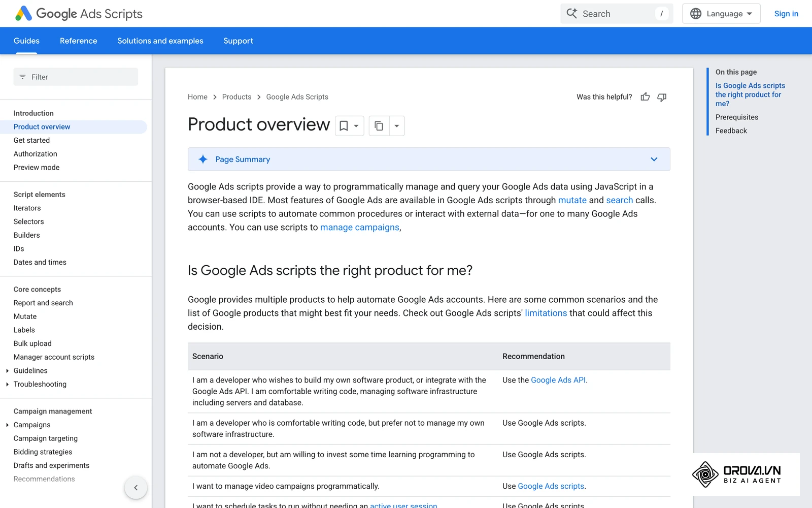Bookmark this page with the bookmark icon
The image size is (812, 508).
(344, 126)
